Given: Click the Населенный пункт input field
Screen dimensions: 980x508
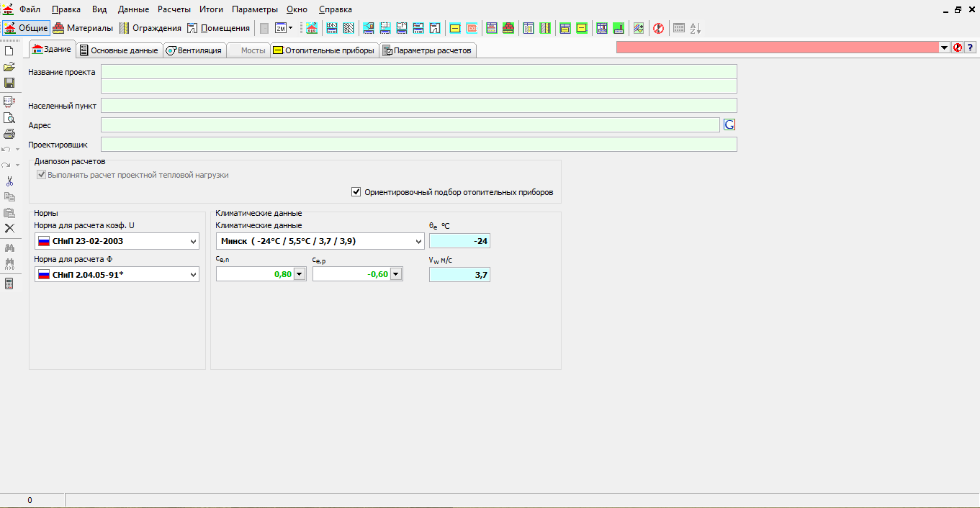Looking at the screenshot, I should coord(419,106).
